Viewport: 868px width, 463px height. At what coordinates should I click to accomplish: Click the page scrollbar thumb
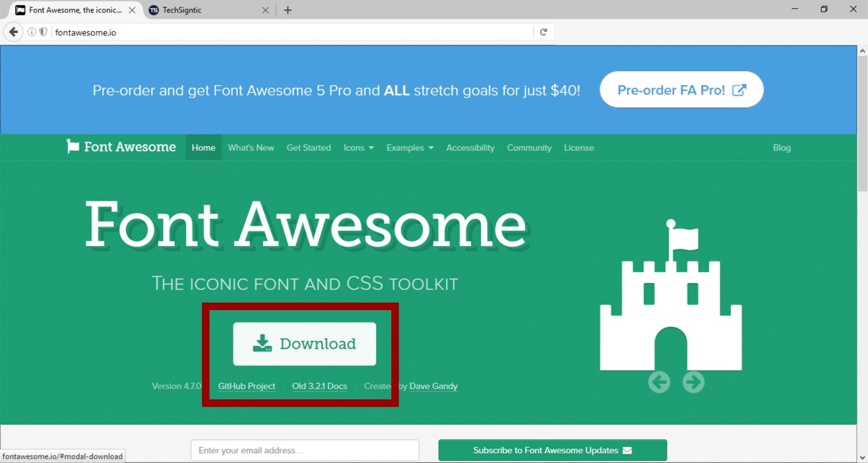coord(863,123)
